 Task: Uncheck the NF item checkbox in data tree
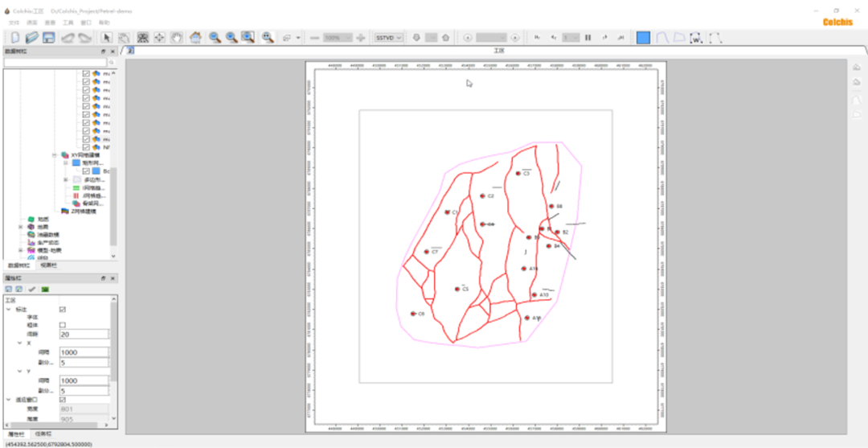(x=86, y=147)
